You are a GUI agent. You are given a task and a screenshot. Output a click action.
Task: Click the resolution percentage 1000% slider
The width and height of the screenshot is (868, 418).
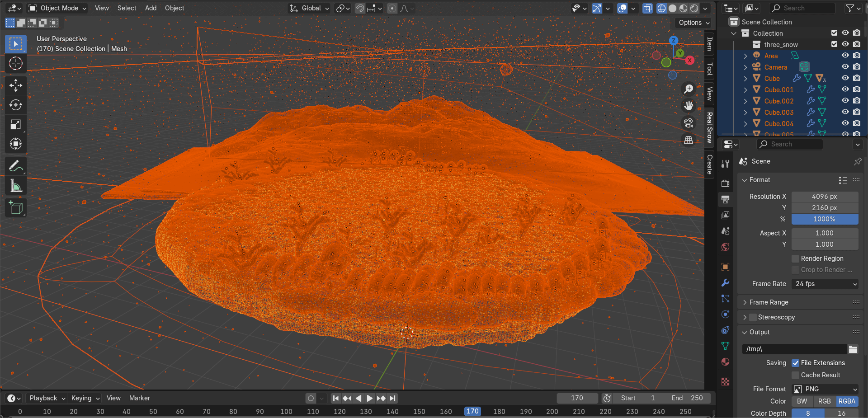(x=825, y=219)
